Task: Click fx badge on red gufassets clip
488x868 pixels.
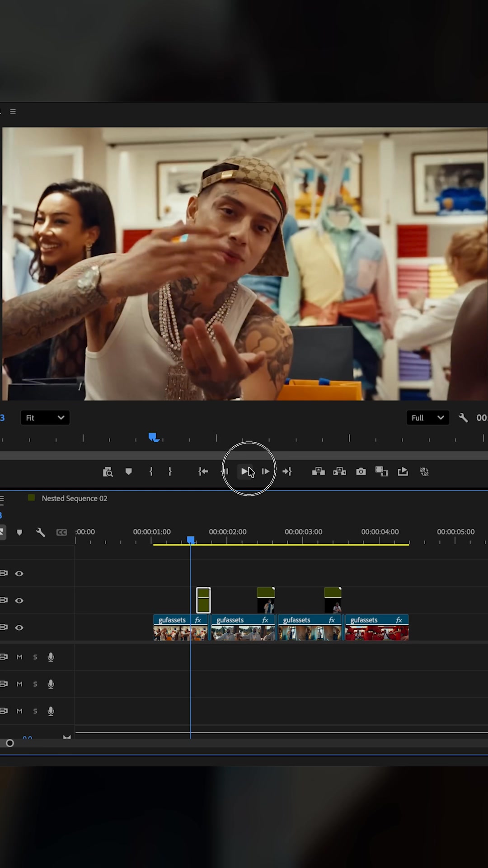Action: pos(399,620)
